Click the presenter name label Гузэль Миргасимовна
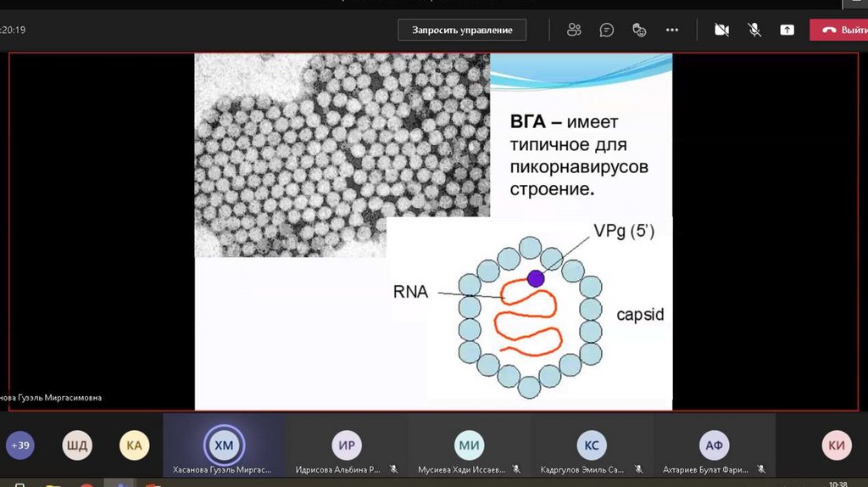868x487 pixels. click(x=51, y=397)
